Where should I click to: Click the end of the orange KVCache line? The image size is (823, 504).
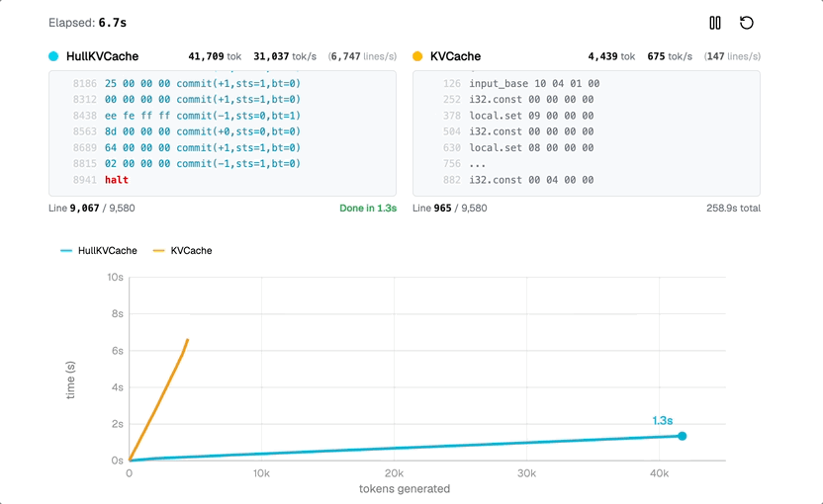(187, 340)
